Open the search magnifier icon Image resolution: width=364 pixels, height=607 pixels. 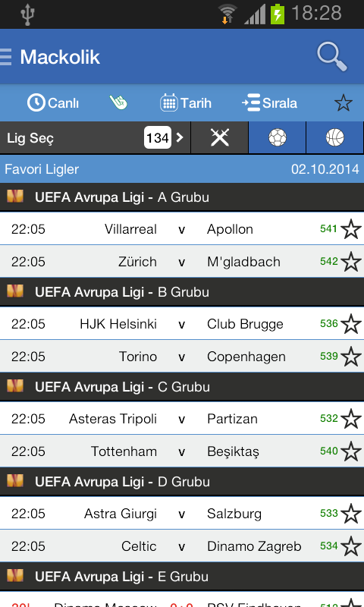pyautogui.click(x=332, y=57)
